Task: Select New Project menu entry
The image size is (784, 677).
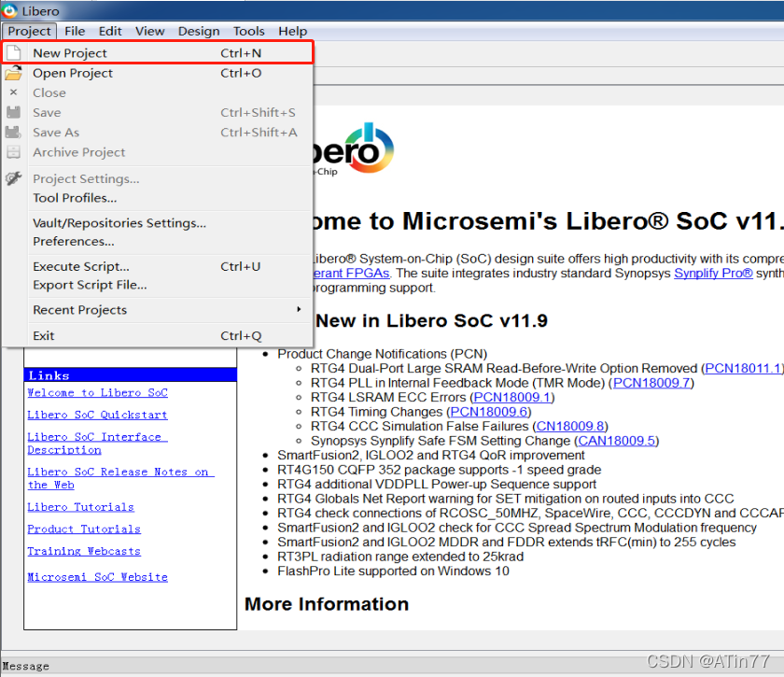Action: [x=158, y=52]
